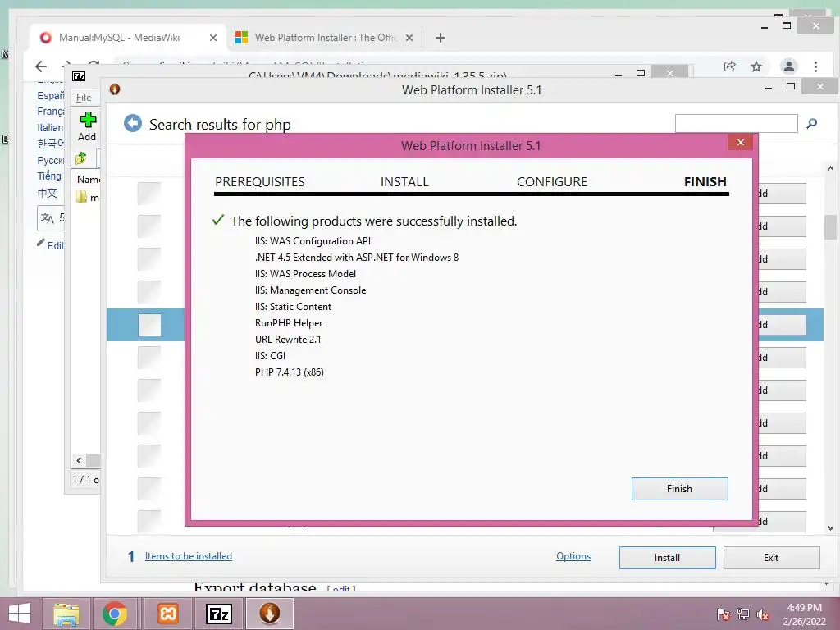Click the Italiano language link
The image size is (840, 630).
click(x=50, y=127)
